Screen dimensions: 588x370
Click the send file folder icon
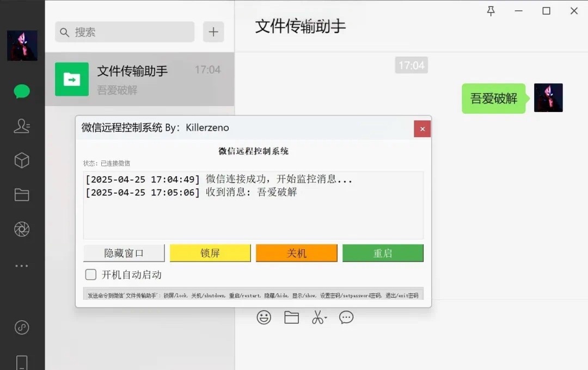(291, 318)
